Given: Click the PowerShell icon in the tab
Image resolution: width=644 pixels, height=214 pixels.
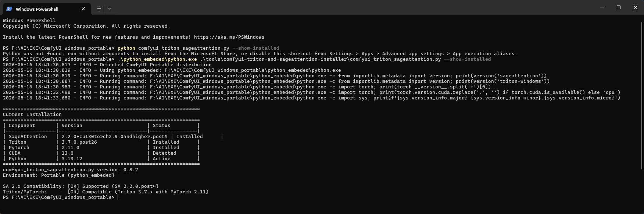Looking at the screenshot, I should [x=9, y=9].
